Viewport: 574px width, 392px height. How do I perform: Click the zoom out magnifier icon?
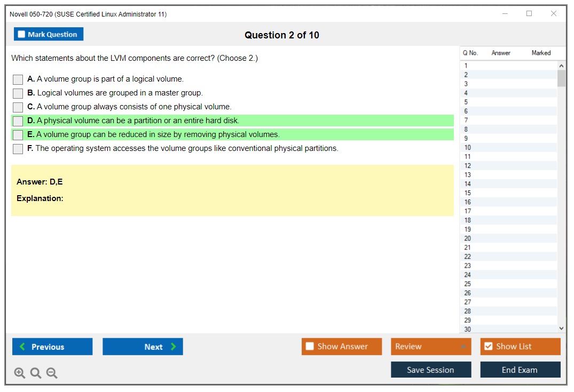[52, 373]
